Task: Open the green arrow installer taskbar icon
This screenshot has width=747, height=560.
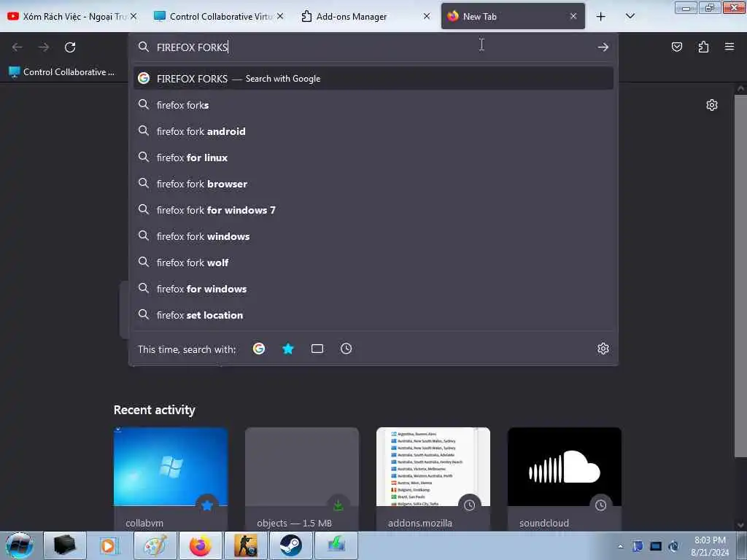Action: pos(336,545)
